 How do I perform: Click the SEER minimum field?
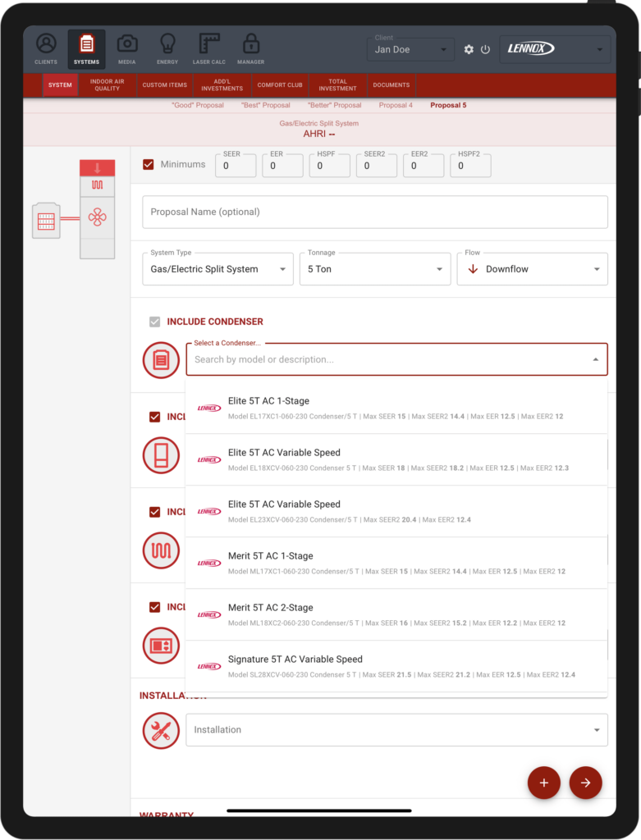[x=236, y=166]
